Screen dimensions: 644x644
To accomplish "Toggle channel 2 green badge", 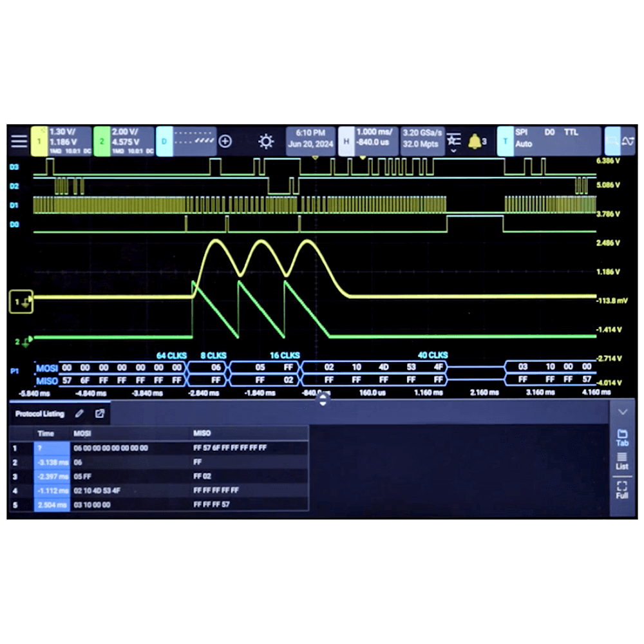I will [x=102, y=141].
